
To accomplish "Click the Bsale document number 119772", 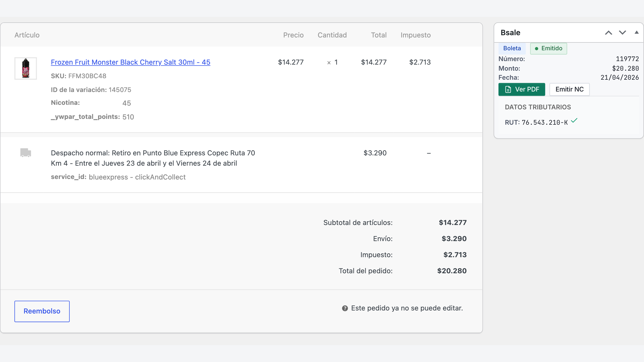I will point(627,59).
